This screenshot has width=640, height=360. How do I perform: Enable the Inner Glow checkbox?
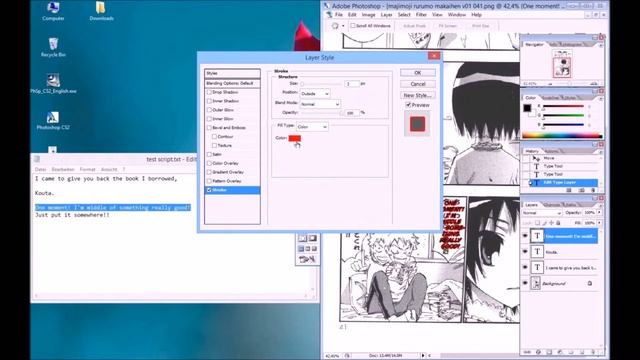click(209, 119)
